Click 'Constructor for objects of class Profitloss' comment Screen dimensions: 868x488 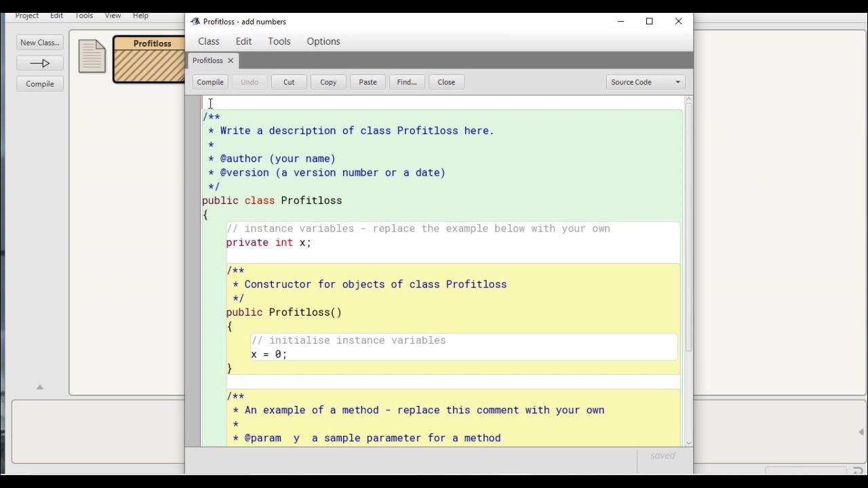coord(370,285)
